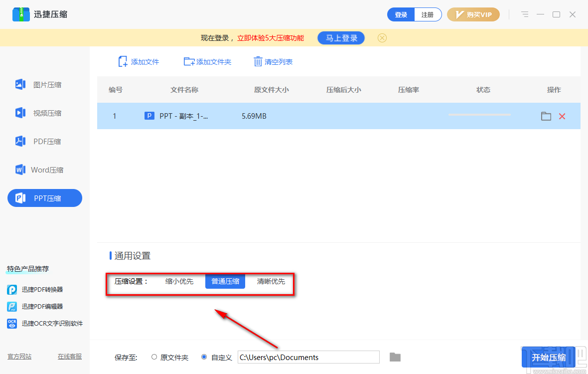Click the 压缩后大小 column header
Image resolution: width=588 pixels, height=374 pixels.
pyautogui.click(x=343, y=90)
